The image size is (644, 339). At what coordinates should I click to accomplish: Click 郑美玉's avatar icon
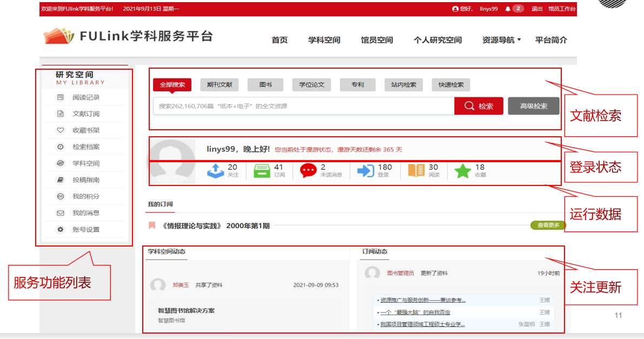158,285
